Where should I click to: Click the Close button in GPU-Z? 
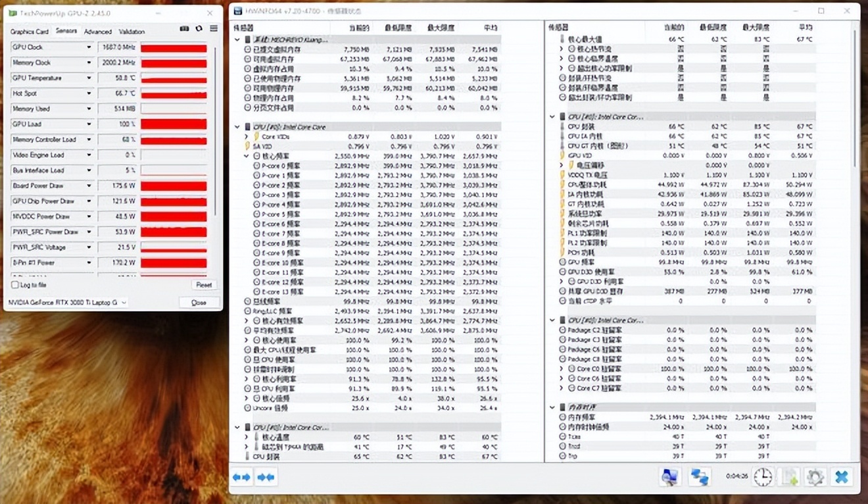click(x=199, y=303)
